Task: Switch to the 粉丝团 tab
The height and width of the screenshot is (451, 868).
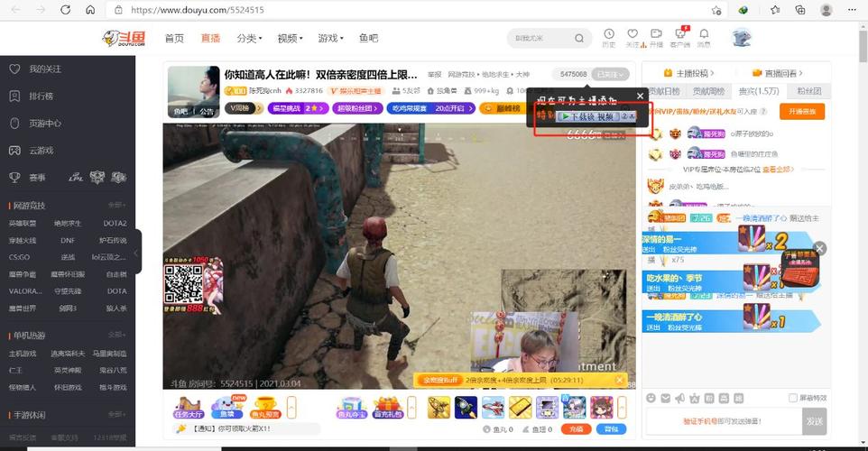Action: pyautogui.click(x=808, y=91)
